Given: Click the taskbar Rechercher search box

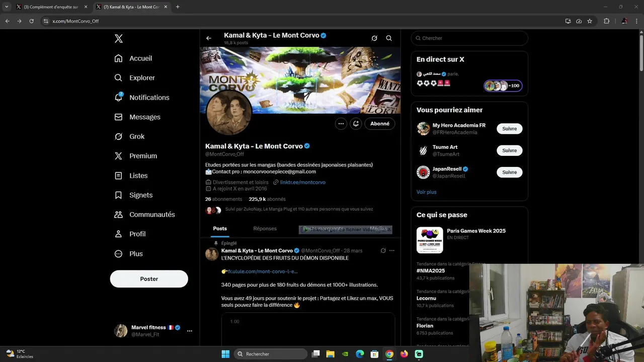Looking at the screenshot, I should pyautogui.click(x=271, y=354).
